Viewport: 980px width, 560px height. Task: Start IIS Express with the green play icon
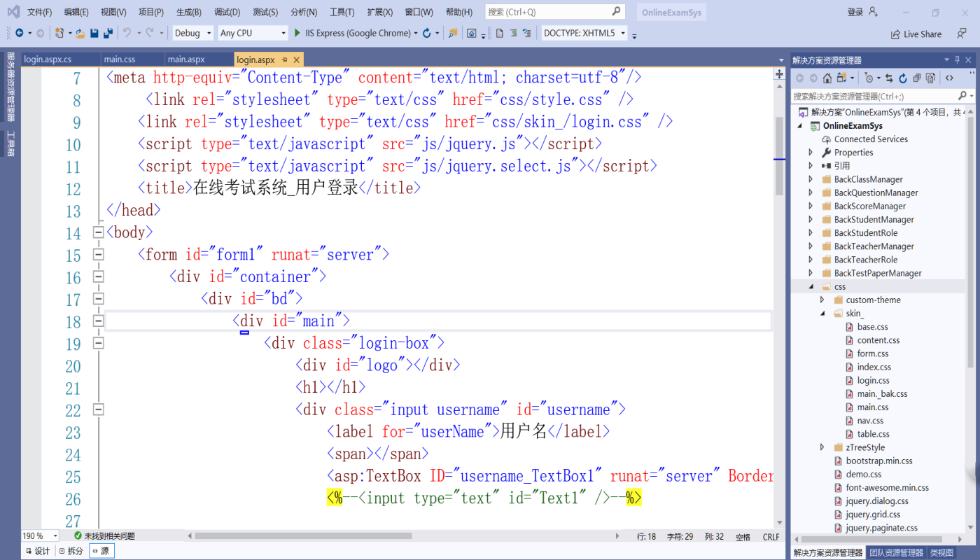(297, 33)
